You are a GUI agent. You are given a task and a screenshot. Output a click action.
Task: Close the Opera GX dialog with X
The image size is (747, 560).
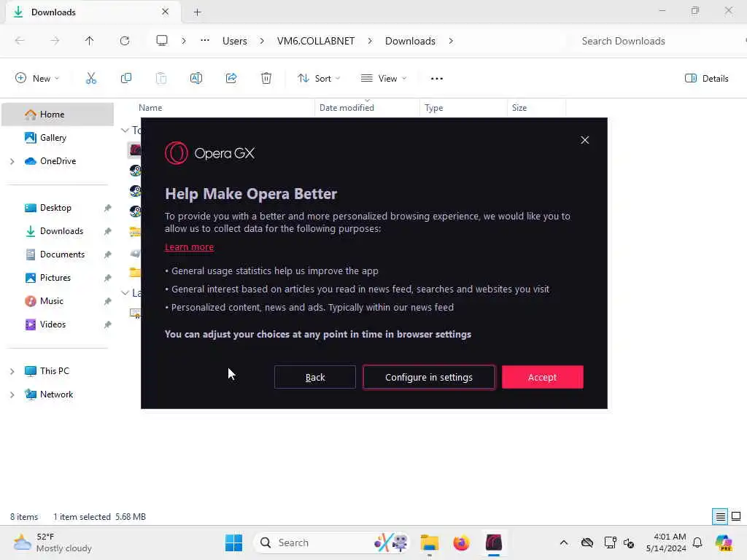584,140
